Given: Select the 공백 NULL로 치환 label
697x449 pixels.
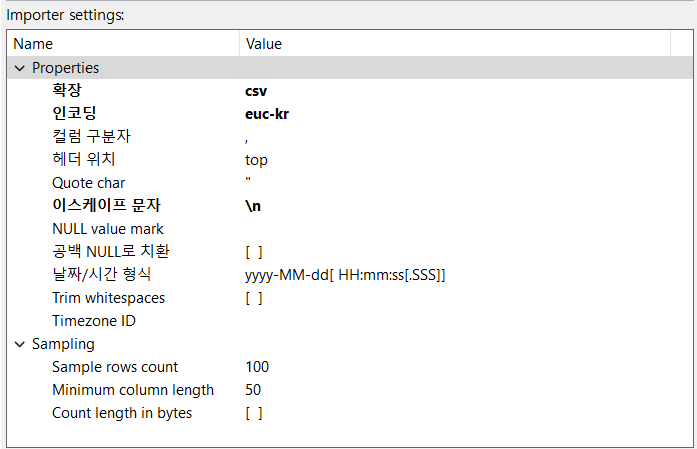Looking at the screenshot, I should [111, 251].
